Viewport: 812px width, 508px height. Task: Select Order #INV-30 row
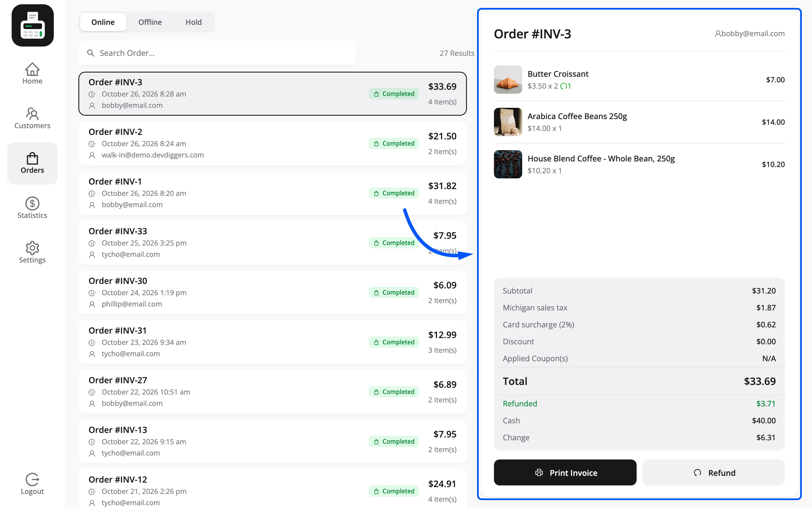point(272,293)
